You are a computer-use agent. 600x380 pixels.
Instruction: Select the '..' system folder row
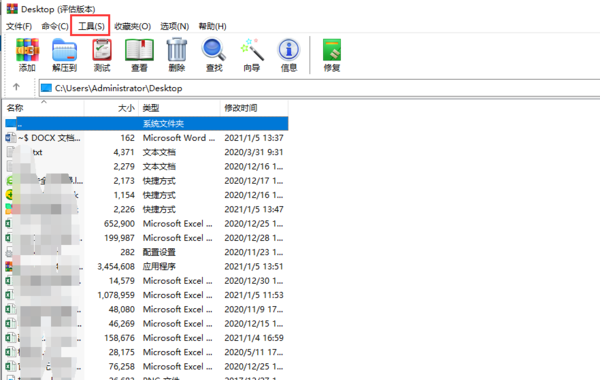[147, 123]
